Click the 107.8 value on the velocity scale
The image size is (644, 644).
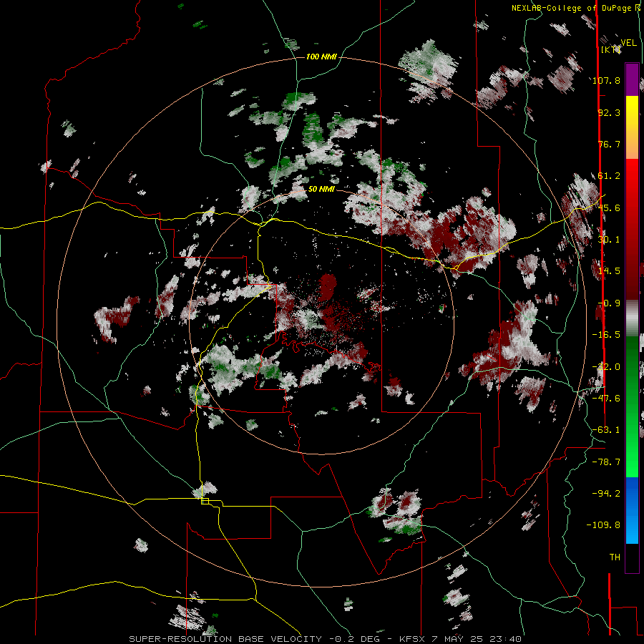coord(606,80)
